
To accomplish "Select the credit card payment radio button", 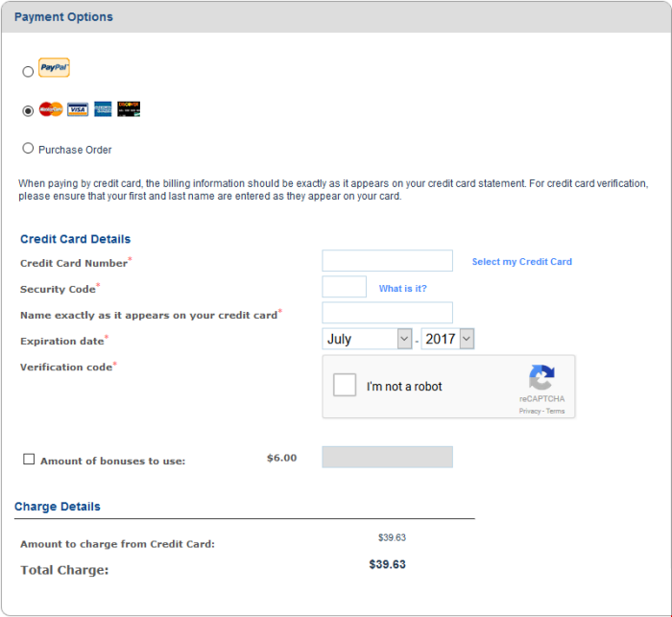I will (x=28, y=110).
